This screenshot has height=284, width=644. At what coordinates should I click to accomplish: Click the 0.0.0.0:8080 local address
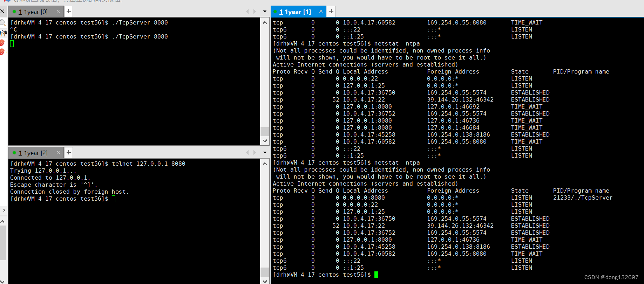tap(364, 198)
